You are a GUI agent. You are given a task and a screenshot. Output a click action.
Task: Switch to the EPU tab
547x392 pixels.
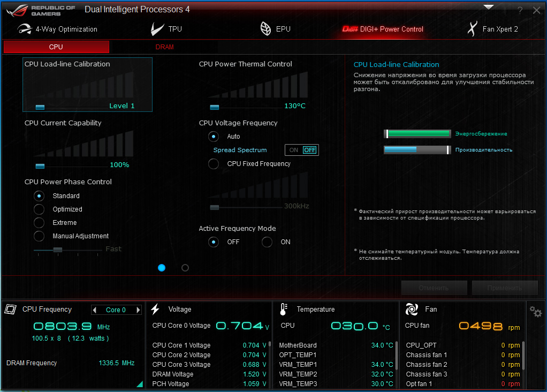(275, 29)
